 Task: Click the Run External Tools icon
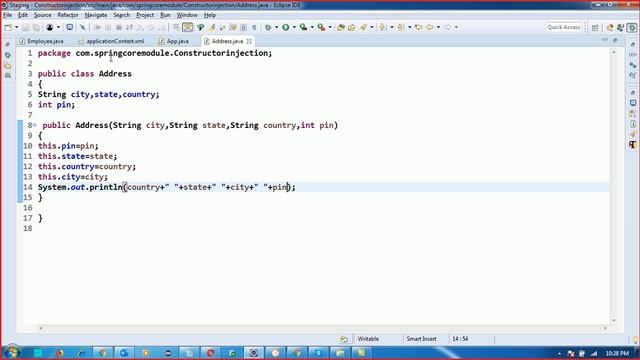[x=322, y=27]
